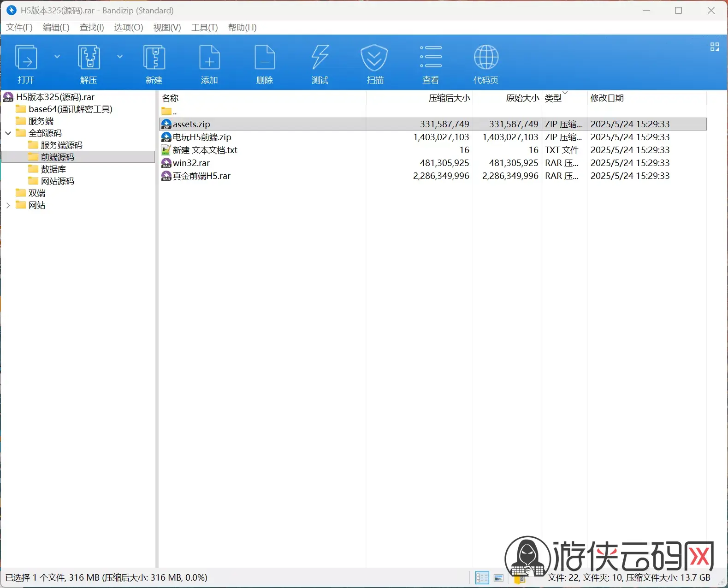Click size 1,403,027,103 in 压缩后大小 column
The width and height of the screenshot is (728, 588).
click(441, 137)
